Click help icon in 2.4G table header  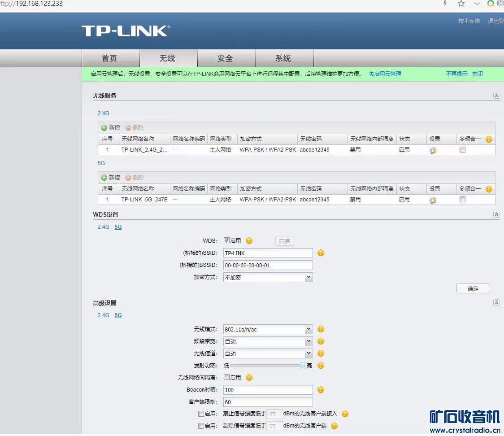(489, 139)
